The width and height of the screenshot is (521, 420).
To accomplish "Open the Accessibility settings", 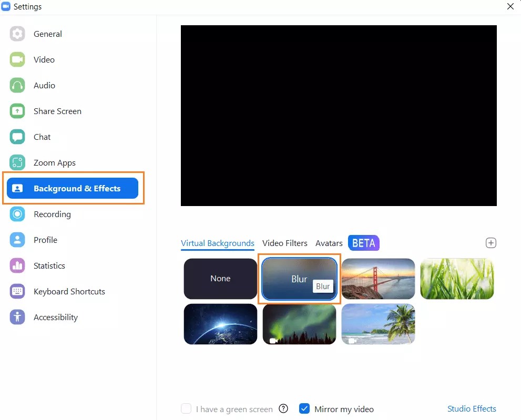I will coord(56,317).
